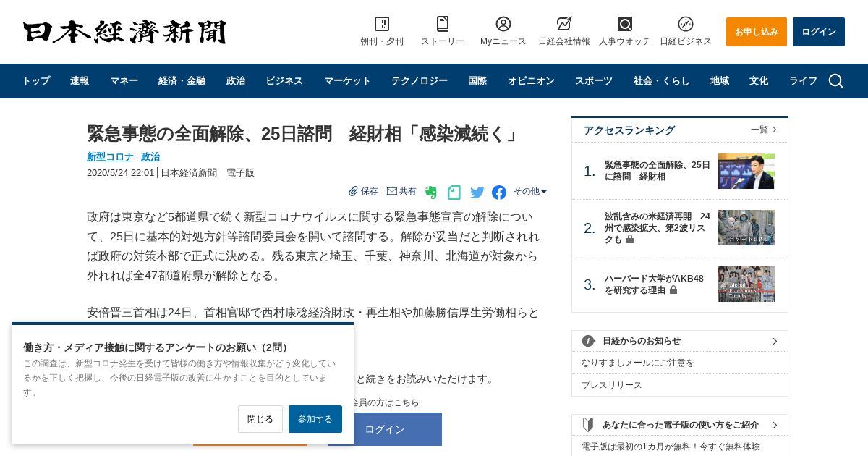The width and height of the screenshot is (868, 456).
Task: Expand あなたに合った電子版の使い方 chevron arrow
Action: (775, 425)
